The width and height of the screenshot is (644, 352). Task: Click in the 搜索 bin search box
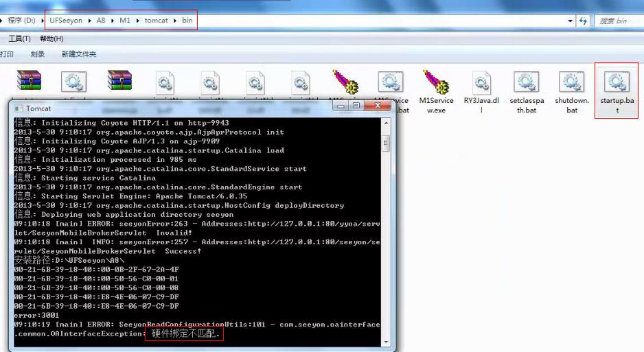[x=618, y=21]
